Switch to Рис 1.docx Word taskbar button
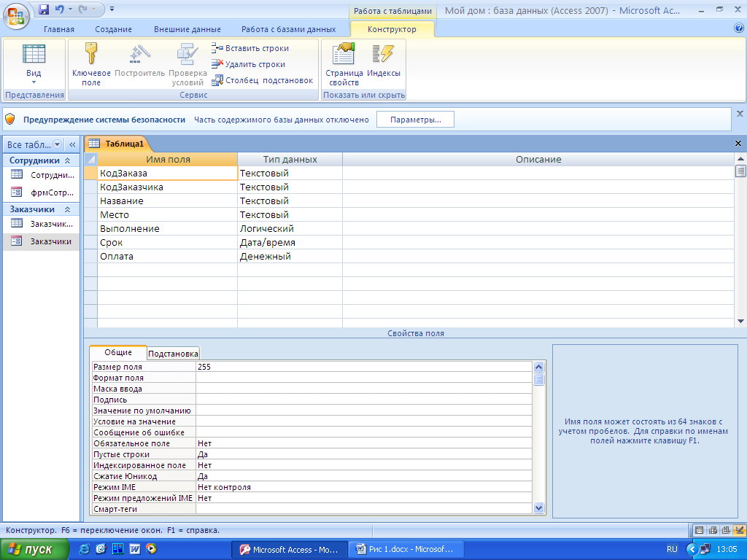The width and height of the screenshot is (747, 560). (405, 549)
